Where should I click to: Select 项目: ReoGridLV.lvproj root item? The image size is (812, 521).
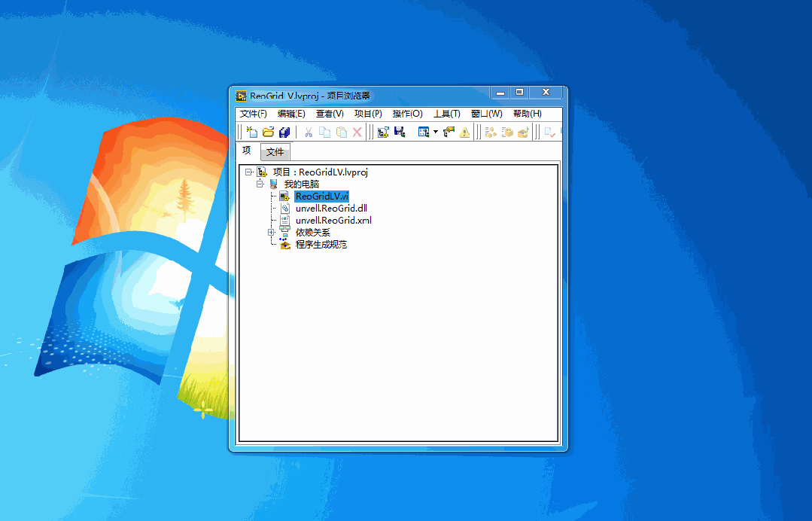pyautogui.click(x=320, y=172)
